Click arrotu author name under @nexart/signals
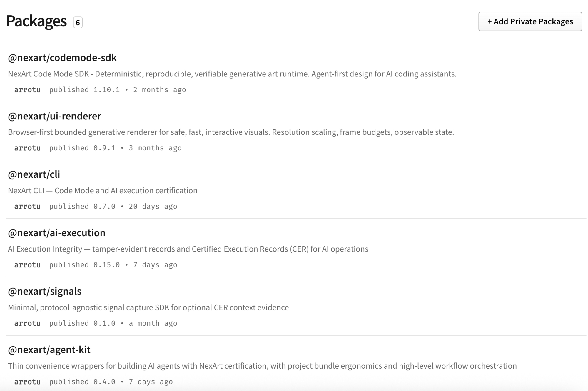The height and width of the screenshot is (391, 588). click(x=27, y=323)
